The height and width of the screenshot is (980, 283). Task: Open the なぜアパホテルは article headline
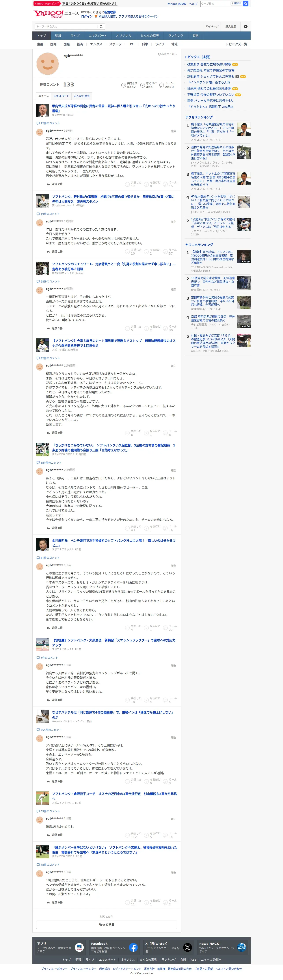pyautogui.click(x=113, y=715)
